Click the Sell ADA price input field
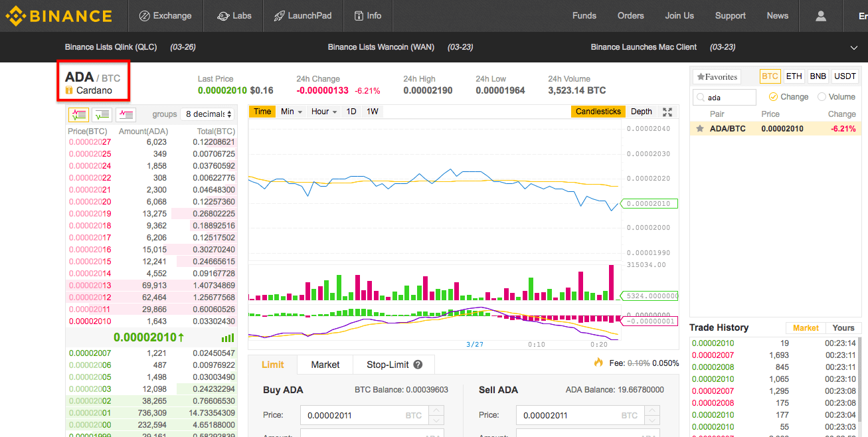Viewport: 868px width, 437px height. 580,416
